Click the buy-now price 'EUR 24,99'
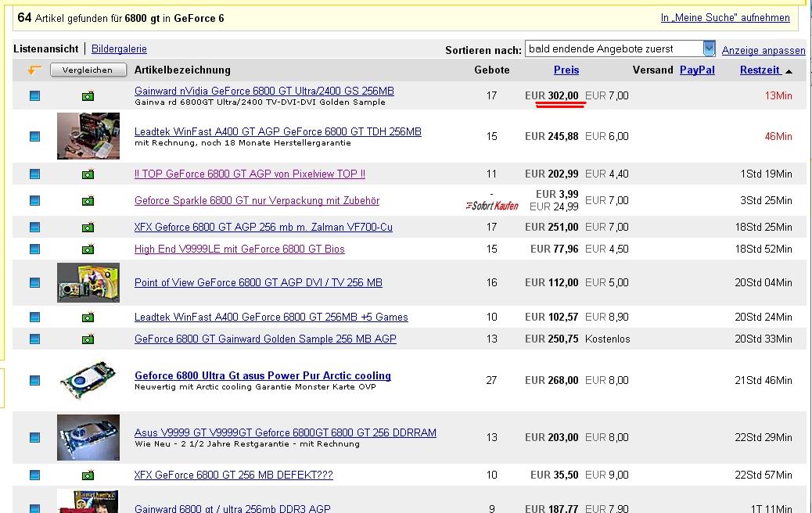The width and height of the screenshot is (812, 513). (554, 206)
